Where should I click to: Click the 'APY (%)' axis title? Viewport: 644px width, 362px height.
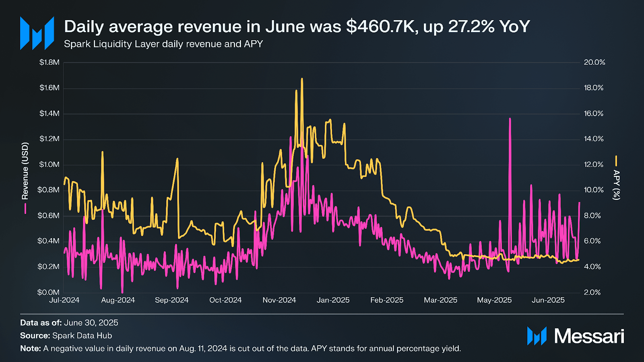[616, 185]
